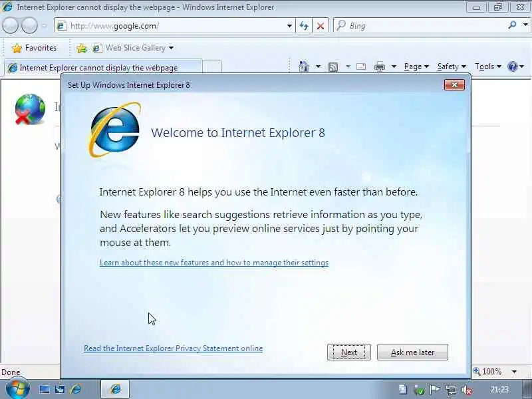Select the 'Internet Explorer cannot display' tab

[103, 67]
